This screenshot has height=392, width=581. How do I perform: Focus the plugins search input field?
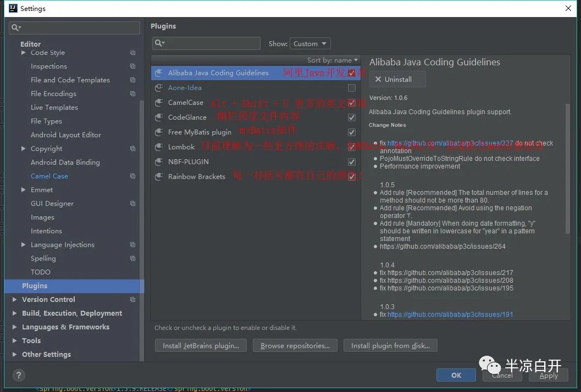click(206, 43)
